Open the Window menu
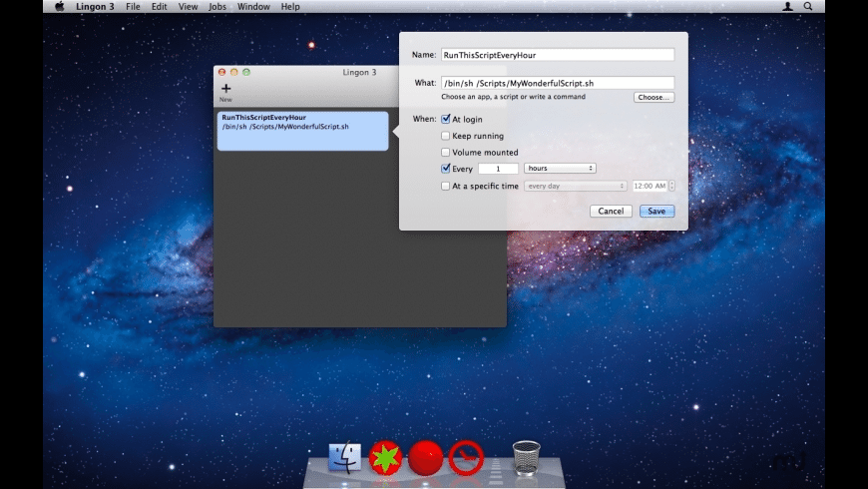Viewport: 868px width, 489px height. click(253, 7)
